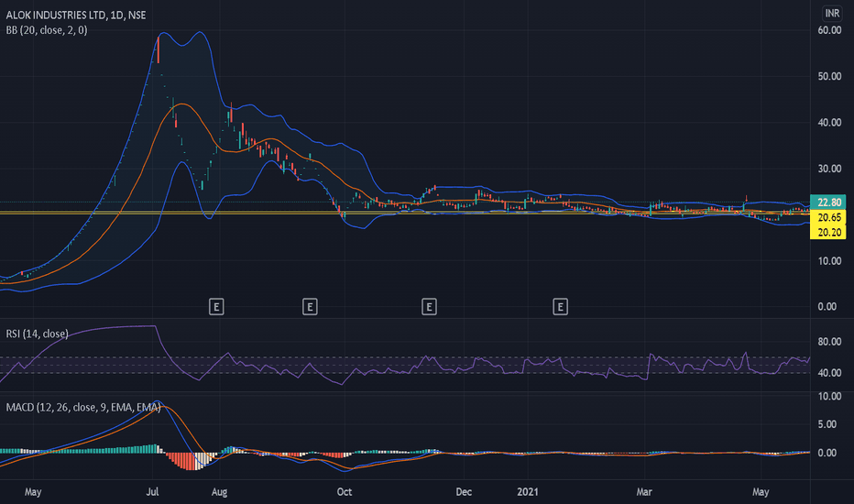Click the 10.00 price axis label on main chart
This screenshot has height=504, width=854.
(x=829, y=261)
